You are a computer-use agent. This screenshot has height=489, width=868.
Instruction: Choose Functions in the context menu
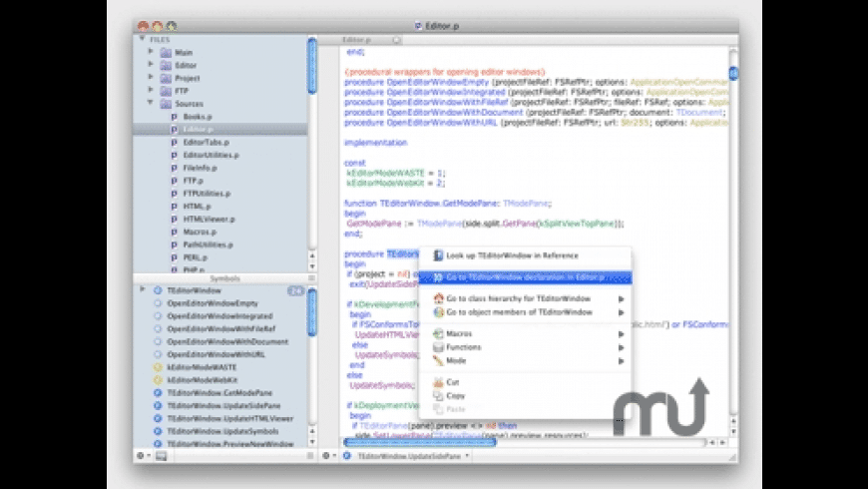point(525,347)
